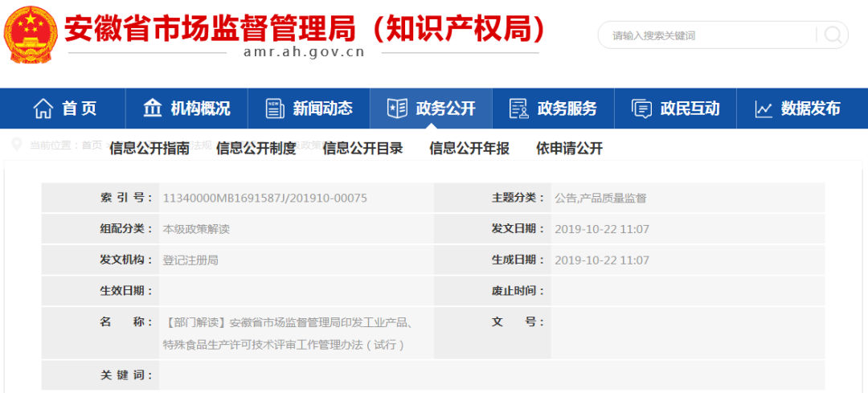The image size is (868, 393).
Task: Select 信息公开年报 submenu item
Action: pos(469,149)
